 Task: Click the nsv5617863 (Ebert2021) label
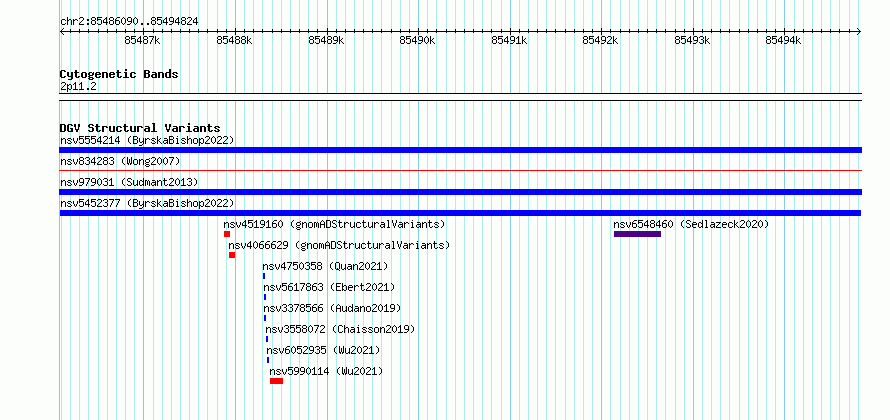(x=329, y=287)
